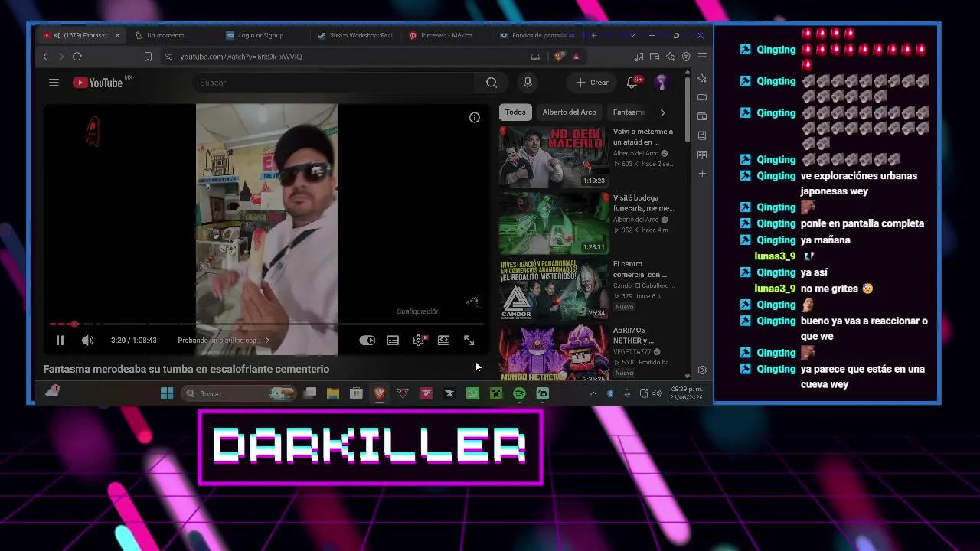The image size is (980, 551).
Task: Show hidden system tray icons
Action: [593, 393]
